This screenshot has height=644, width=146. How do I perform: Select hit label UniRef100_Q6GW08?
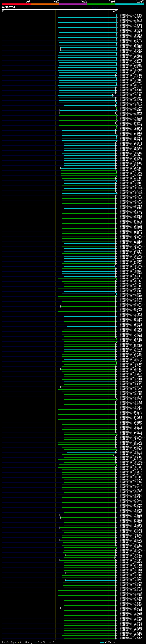[131, 63]
